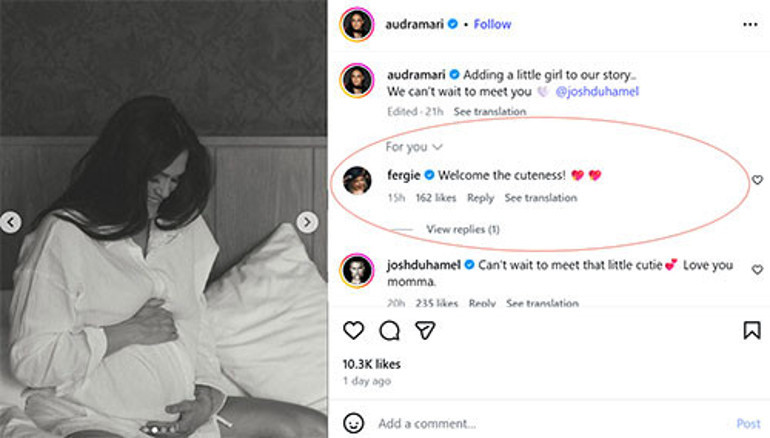
Task: Open comment bubble icon below post
Action: pos(390,330)
